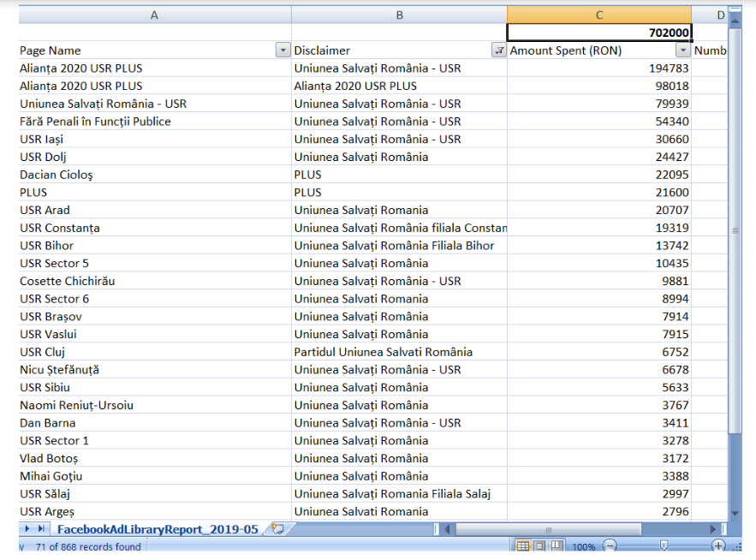Select the 'Vlad Botoș' cell

[155, 458]
